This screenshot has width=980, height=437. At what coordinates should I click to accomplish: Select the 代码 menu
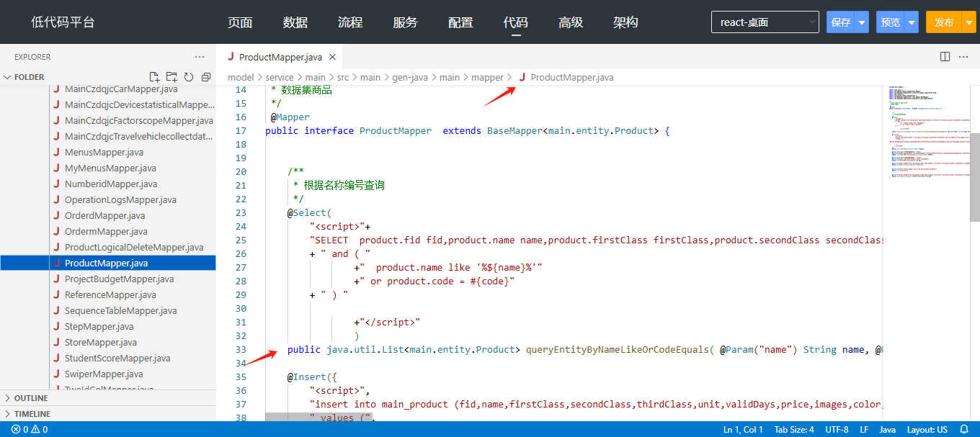coord(516,22)
